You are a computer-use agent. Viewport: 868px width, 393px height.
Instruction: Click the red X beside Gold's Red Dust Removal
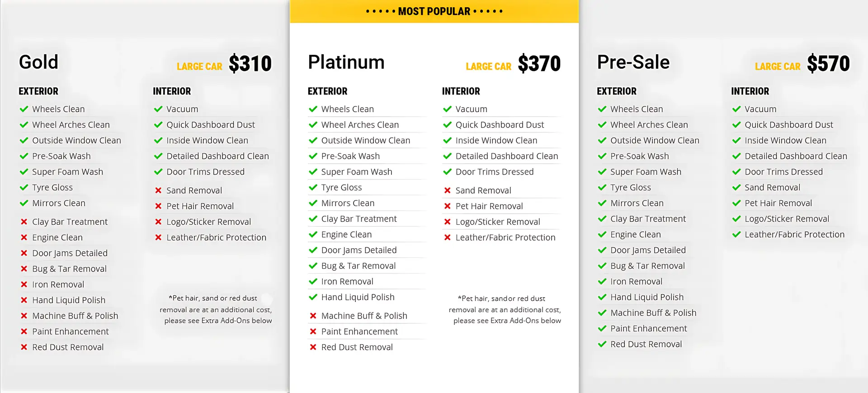coord(24,347)
